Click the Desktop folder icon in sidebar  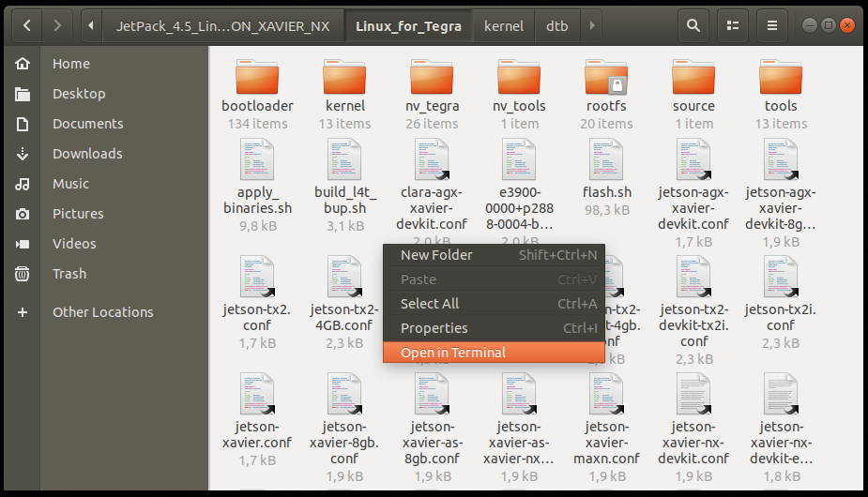pyautogui.click(x=23, y=94)
